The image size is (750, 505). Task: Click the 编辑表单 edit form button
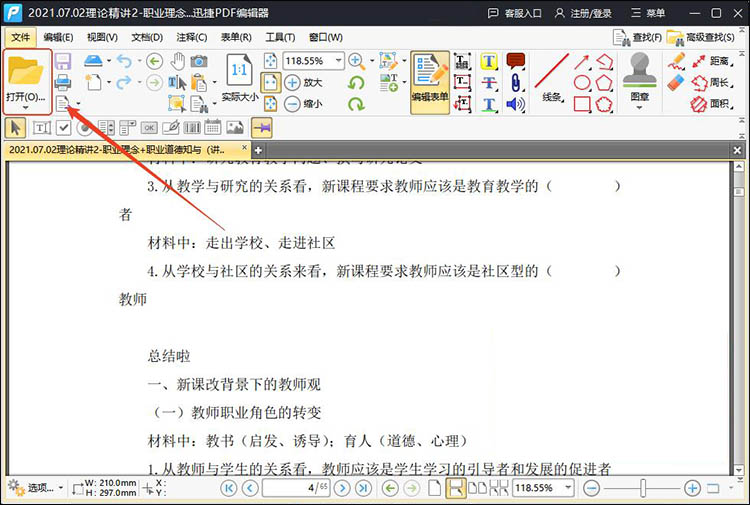[x=430, y=82]
